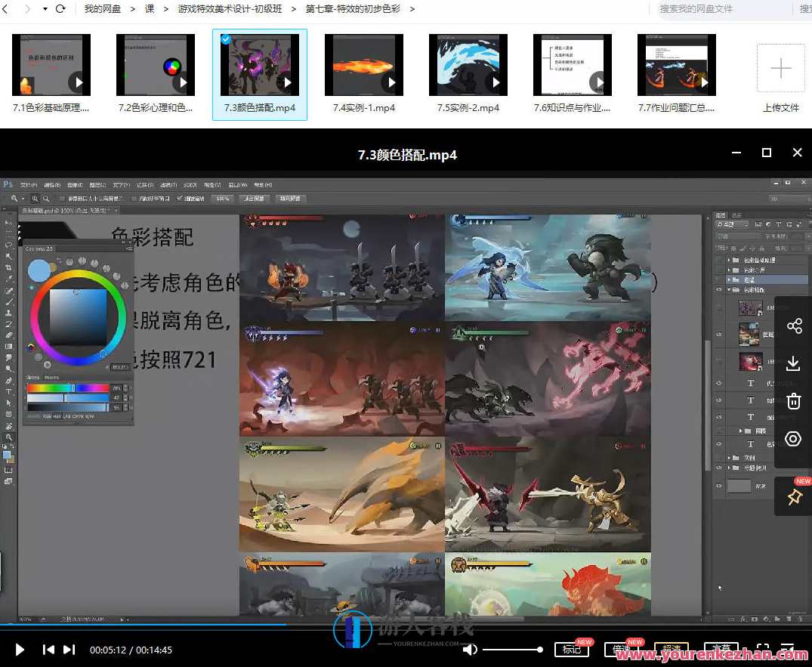Click the share icon in the side panel
The width and height of the screenshot is (812, 667).
point(793,326)
